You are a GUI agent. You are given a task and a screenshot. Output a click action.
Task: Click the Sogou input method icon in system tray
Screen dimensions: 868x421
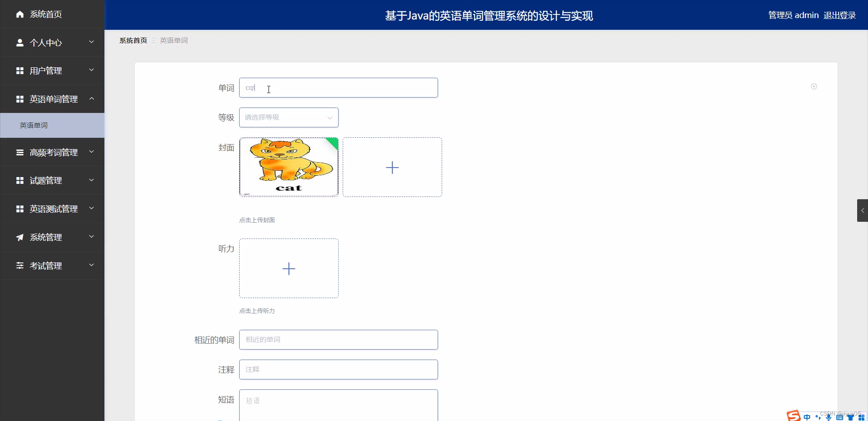point(793,416)
